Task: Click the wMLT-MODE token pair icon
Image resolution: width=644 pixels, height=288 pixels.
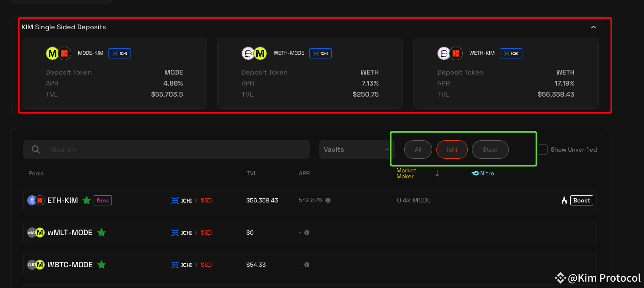Action: 36,233
